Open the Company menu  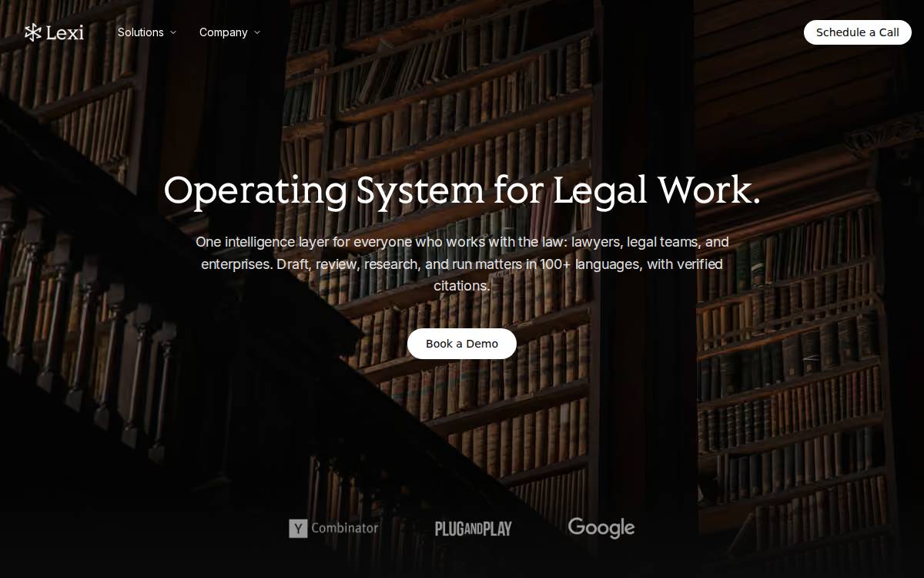coord(229,32)
